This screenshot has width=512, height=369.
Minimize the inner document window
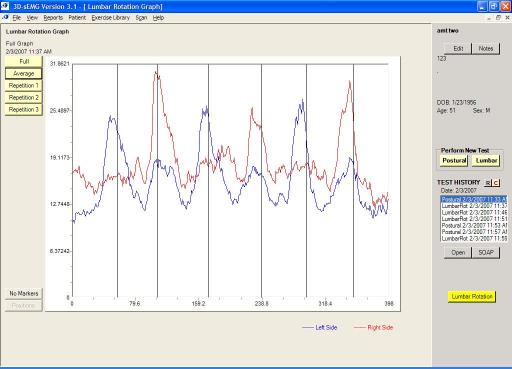(x=489, y=18)
